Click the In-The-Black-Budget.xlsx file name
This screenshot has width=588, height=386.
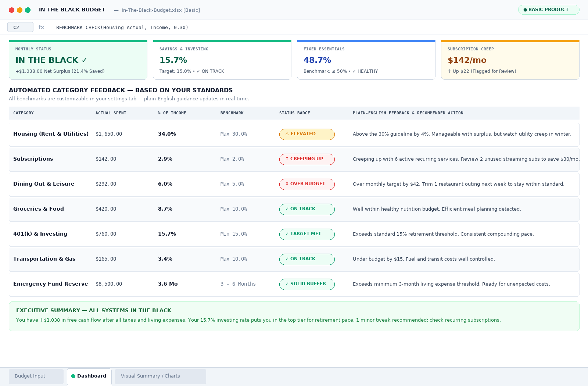161,10
